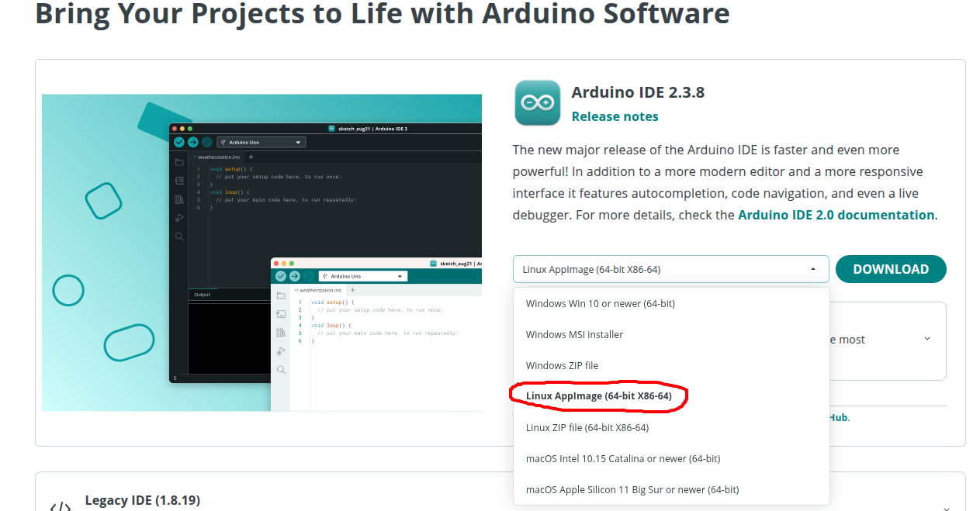Click the Legacy IDE (1.8.19) heading

coord(142,500)
